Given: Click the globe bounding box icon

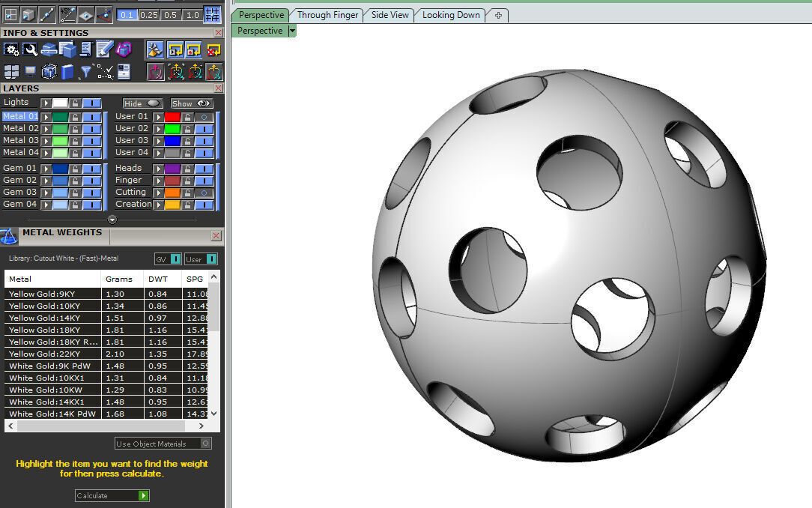Looking at the screenshot, I should [49, 71].
